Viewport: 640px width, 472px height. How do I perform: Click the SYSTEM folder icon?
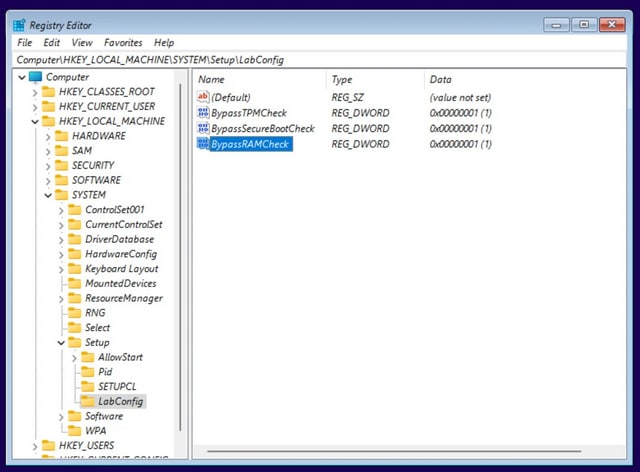[x=62, y=195]
